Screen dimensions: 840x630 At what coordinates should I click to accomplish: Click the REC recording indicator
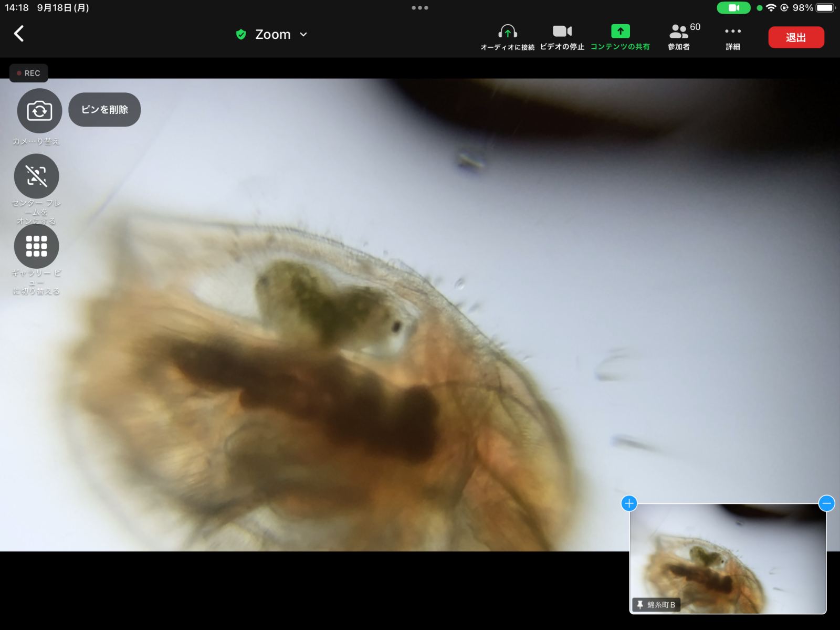click(x=29, y=73)
